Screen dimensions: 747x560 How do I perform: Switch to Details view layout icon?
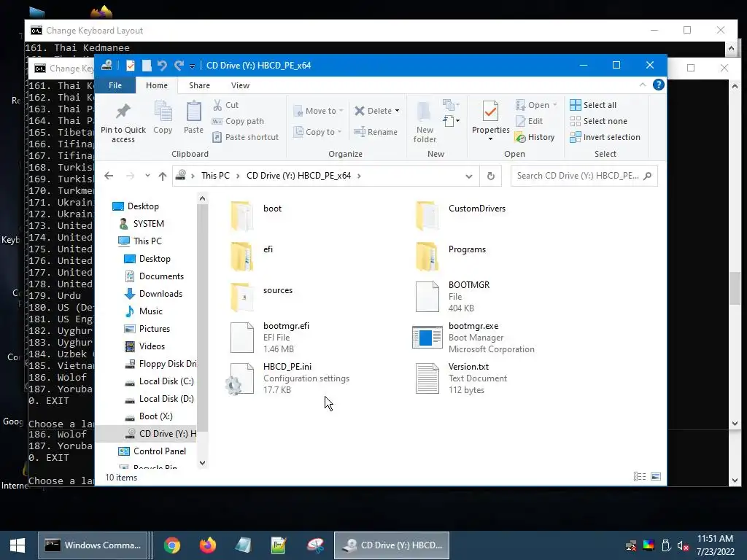pyautogui.click(x=640, y=477)
